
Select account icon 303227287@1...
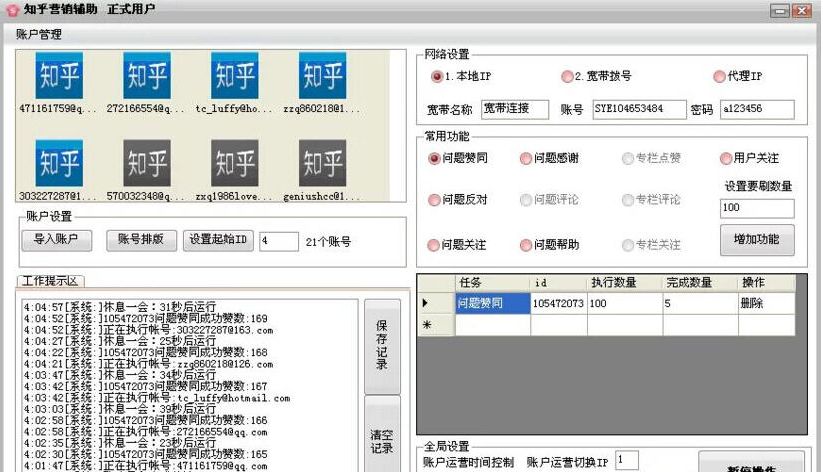point(59,163)
